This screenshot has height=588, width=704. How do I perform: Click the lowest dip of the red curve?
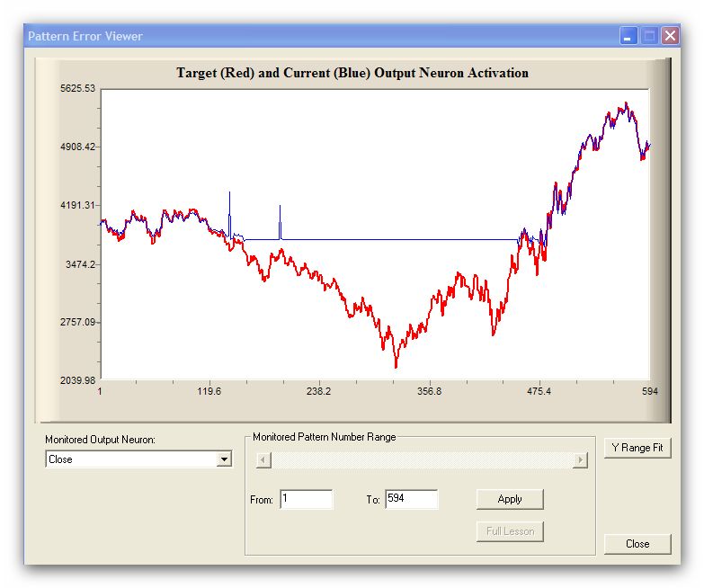point(396,364)
